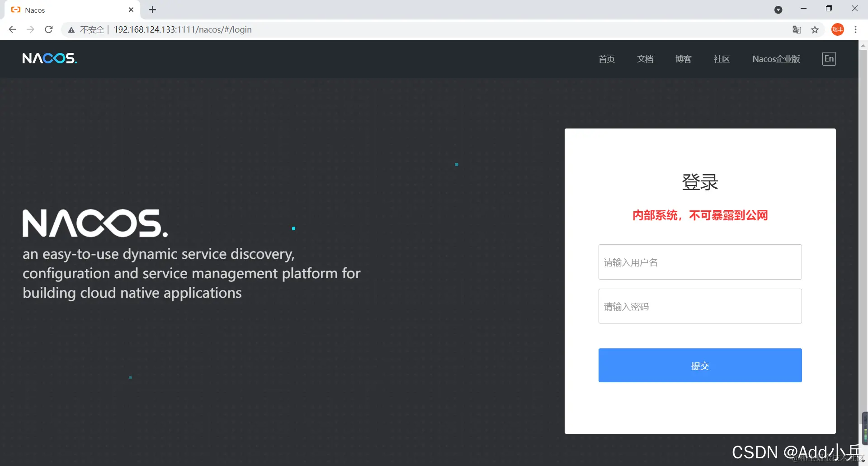Switch language with En toggle
Viewport: 868px width, 466px height.
pos(829,59)
